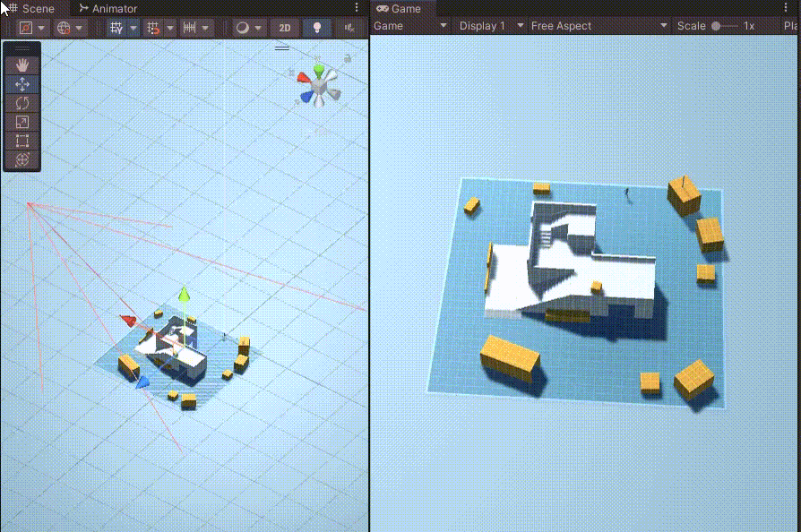This screenshot has width=801, height=532.
Task: Select the Scale tool
Action: (22, 122)
